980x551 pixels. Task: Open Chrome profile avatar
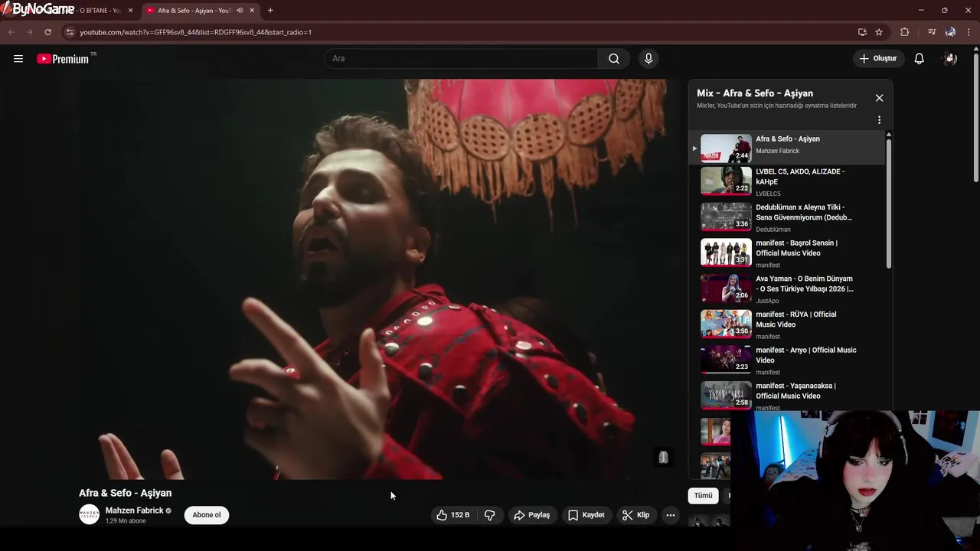(950, 32)
